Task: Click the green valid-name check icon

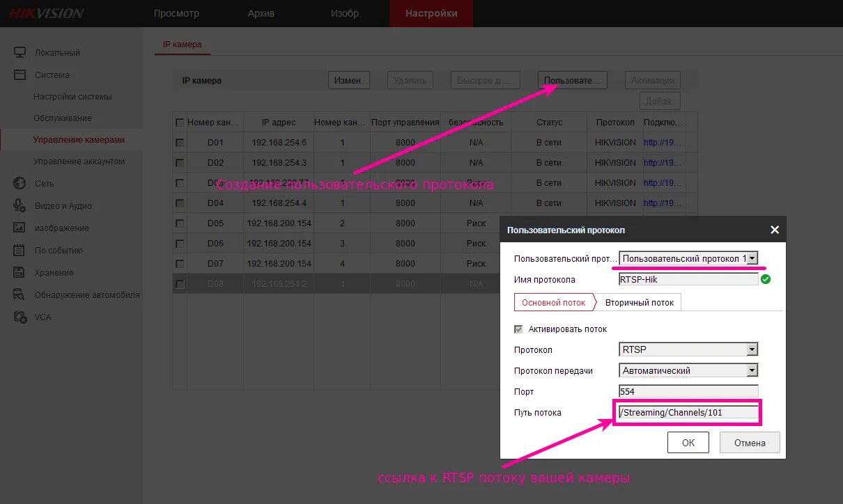Action: pos(766,279)
